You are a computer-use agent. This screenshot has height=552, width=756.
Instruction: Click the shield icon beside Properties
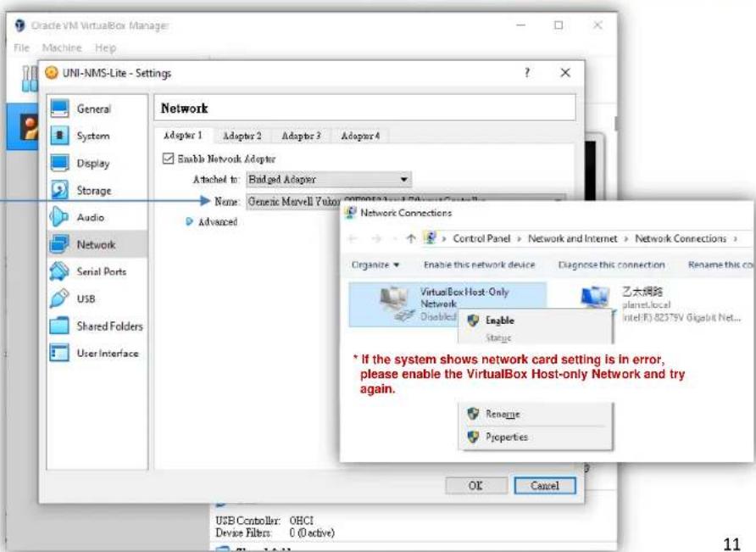point(473,437)
